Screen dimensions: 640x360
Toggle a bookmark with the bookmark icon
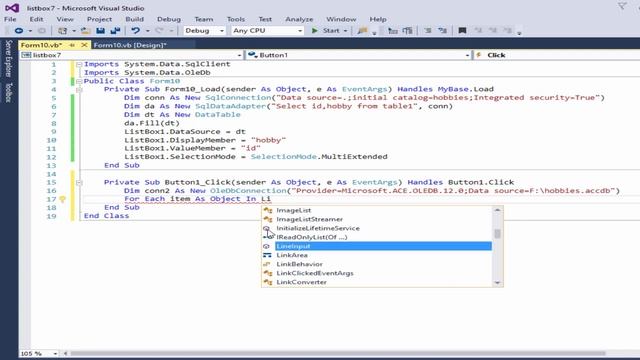[462, 31]
